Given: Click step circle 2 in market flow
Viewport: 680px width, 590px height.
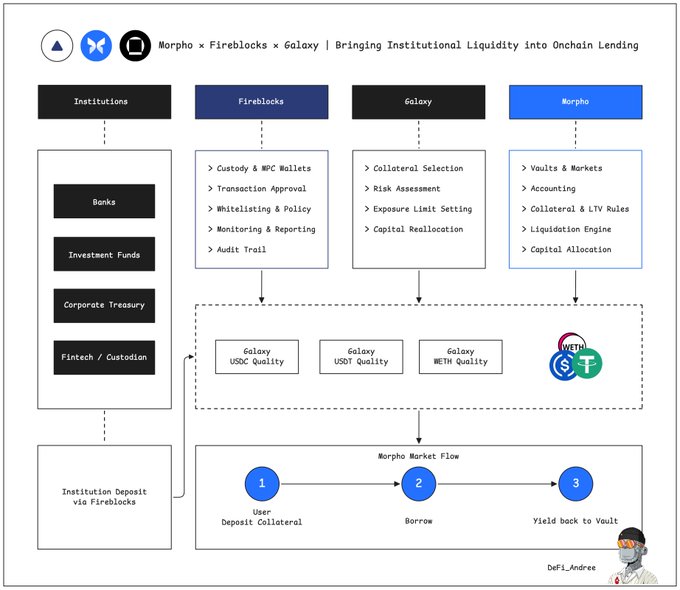Looking at the screenshot, I should point(418,484).
